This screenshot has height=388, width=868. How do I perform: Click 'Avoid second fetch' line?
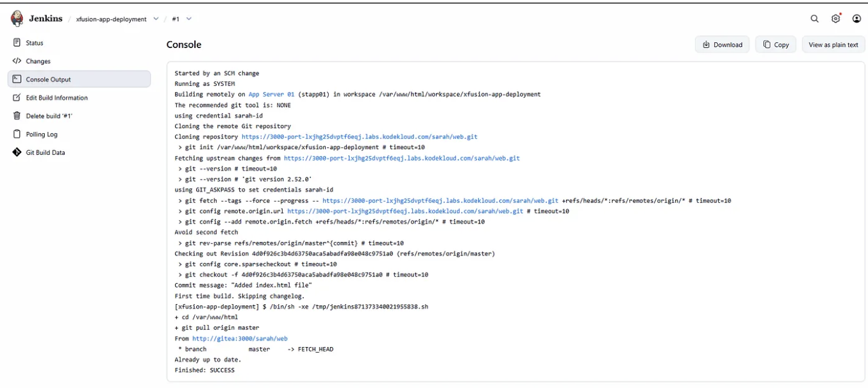coord(206,232)
